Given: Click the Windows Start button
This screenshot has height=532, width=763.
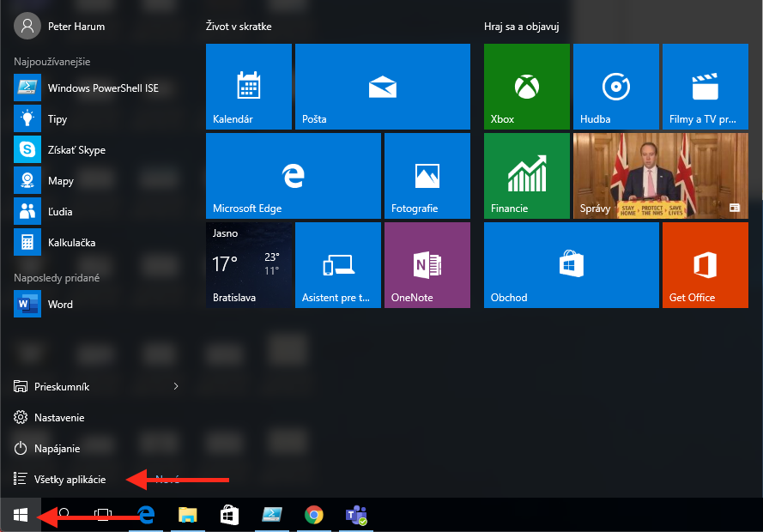Looking at the screenshot, I should [x=21, y=515].
